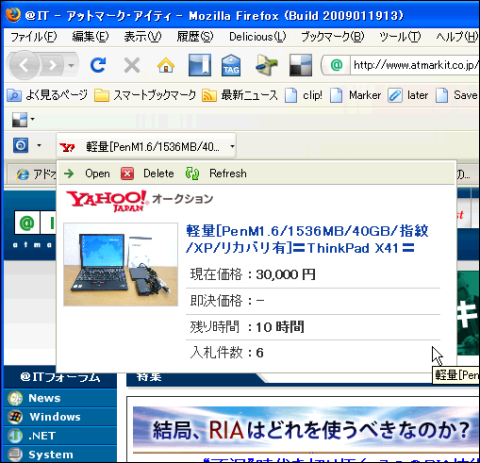The height and width of the screenshot is (463, 480).
Task: Open the 表示(V) menu
Action: [x=143, y=36]
